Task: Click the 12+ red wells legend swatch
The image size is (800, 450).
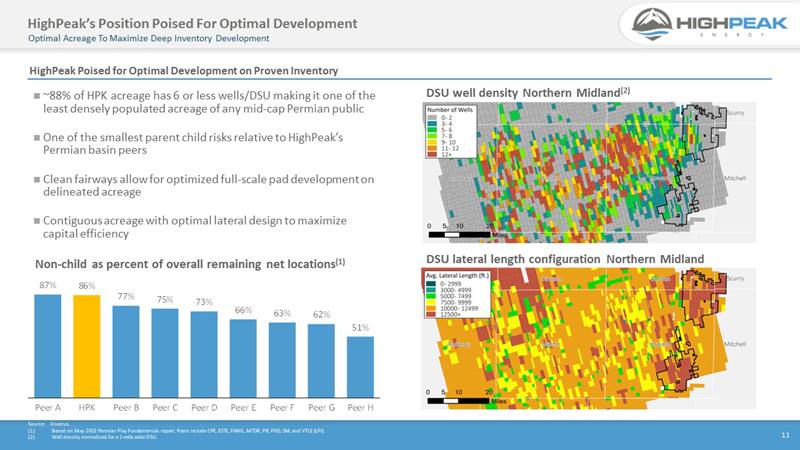Action: [x=432, y=154]
